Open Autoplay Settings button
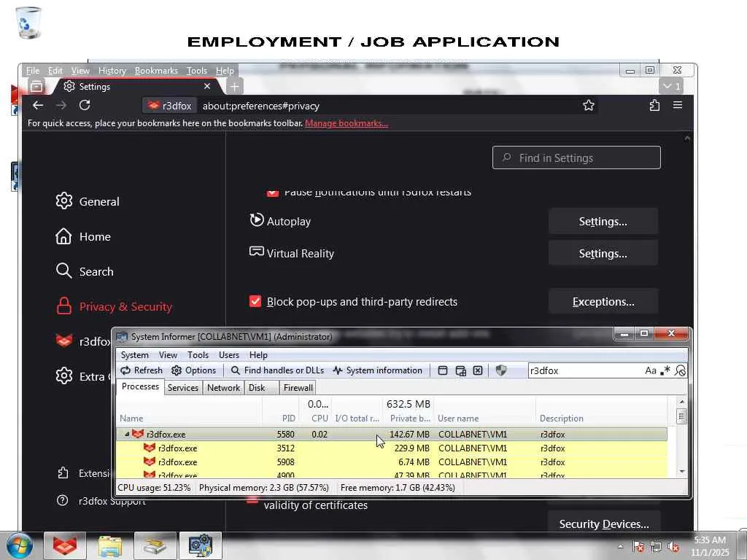This screenshot has height=560, width=747. coord(603,222)
